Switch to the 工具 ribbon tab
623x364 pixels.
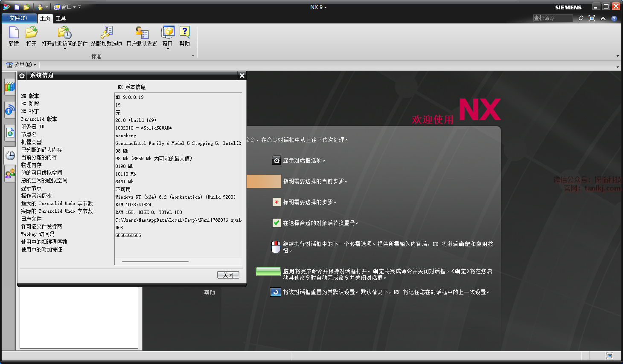[61, 18]
